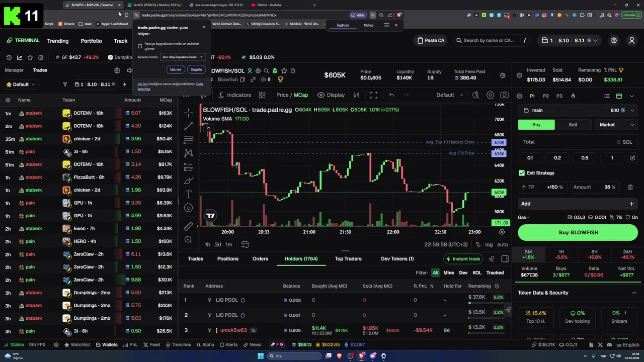The height and width of the screenshot is (362, 644).
Task: Choose 0.5 SOL quick amount
Action: (585, 158)
